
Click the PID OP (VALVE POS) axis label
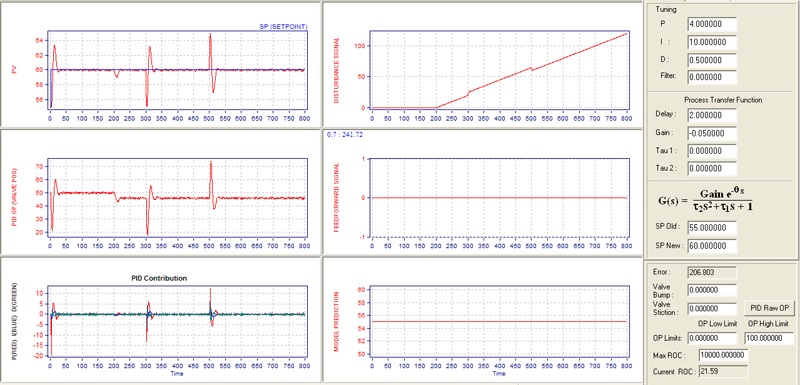tap(14, 198)
